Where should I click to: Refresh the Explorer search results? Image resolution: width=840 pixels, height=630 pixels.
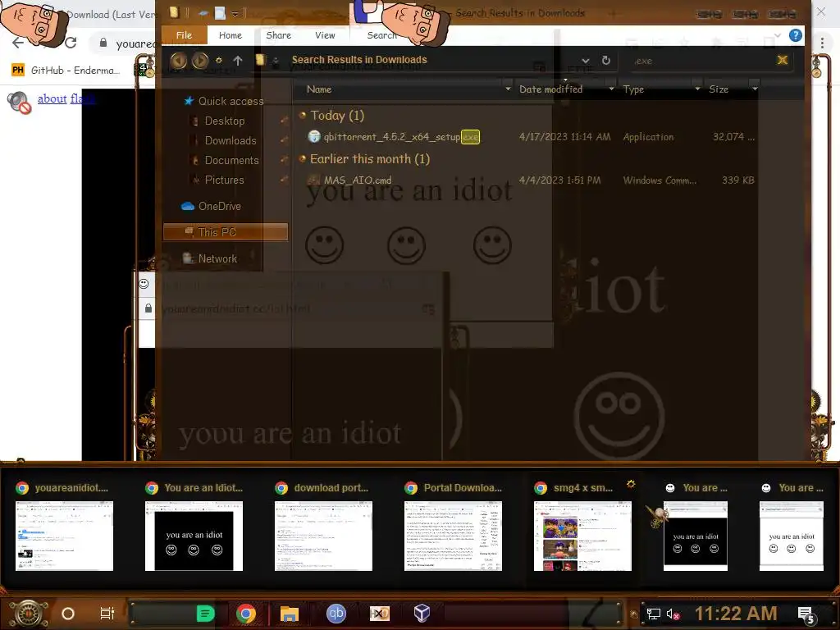606,61
